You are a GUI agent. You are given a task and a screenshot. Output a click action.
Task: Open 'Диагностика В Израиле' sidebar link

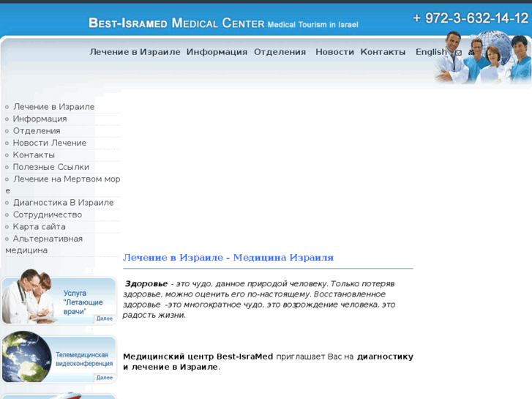[x=63, y=203]
